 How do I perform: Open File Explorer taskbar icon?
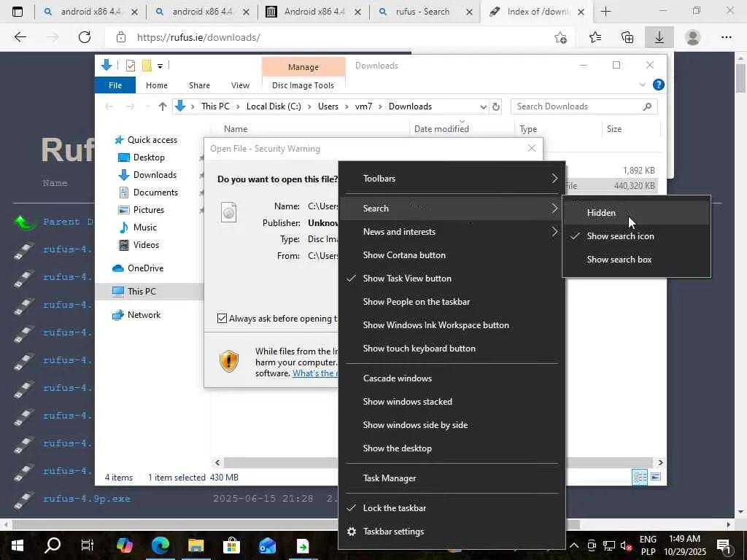click(196, 545)
